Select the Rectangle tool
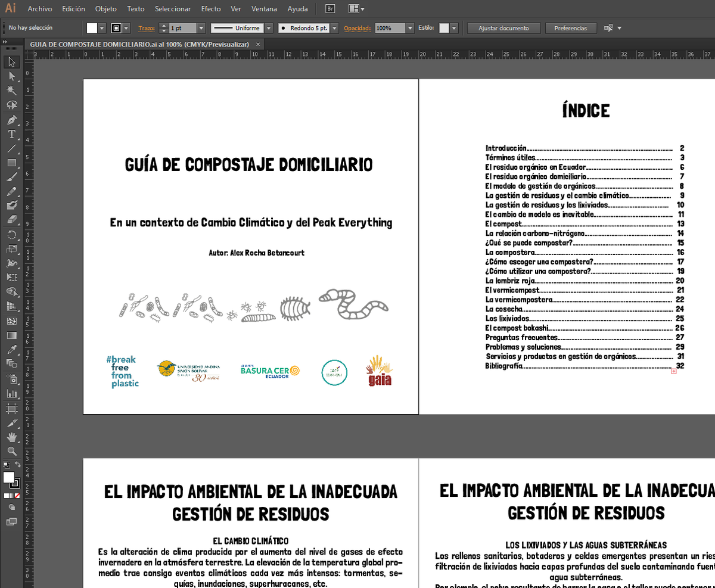 tap(11, 163)
